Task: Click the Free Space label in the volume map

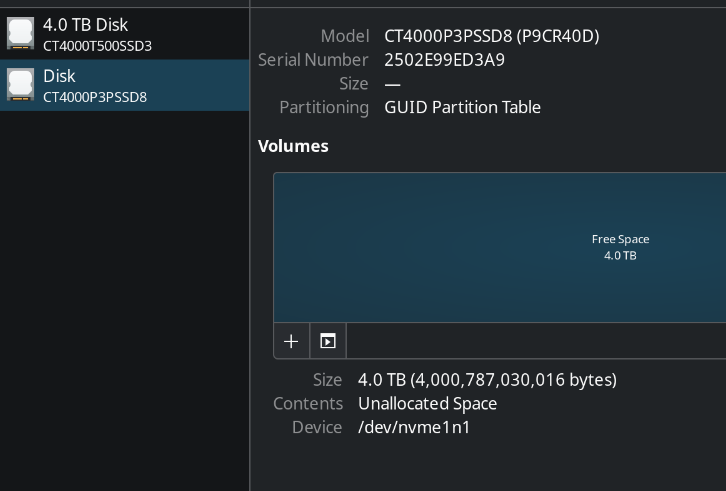Action: coord(620,239)
